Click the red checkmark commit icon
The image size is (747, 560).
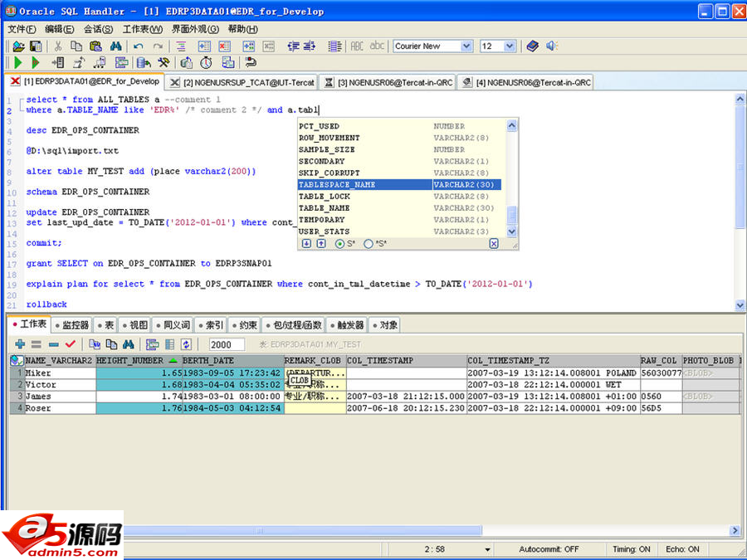(70, 344)
